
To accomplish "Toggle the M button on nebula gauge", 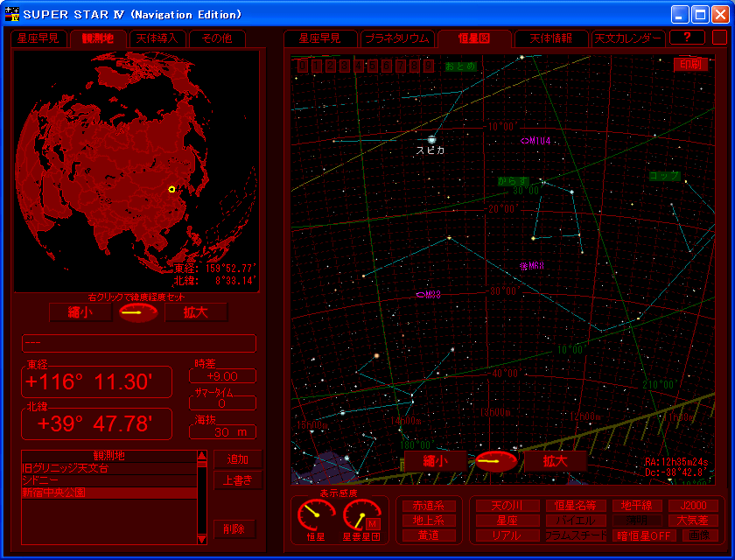I will point(373,523).
